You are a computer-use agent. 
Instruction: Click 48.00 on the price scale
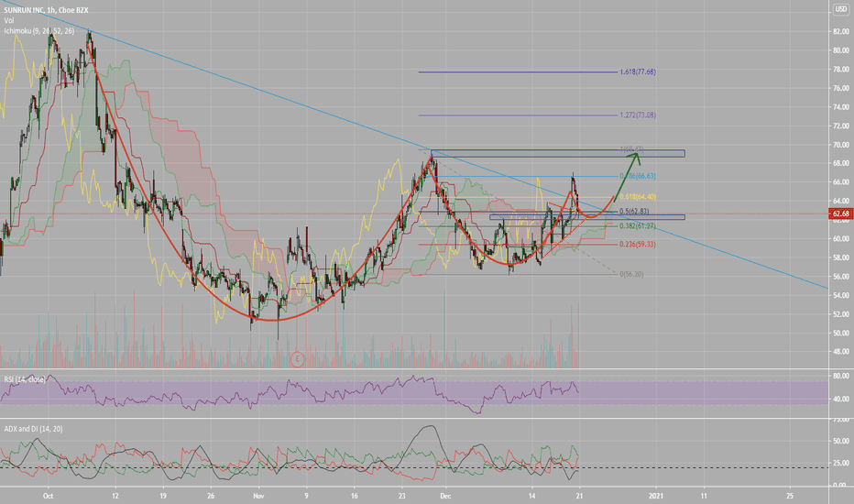point(841,352)
